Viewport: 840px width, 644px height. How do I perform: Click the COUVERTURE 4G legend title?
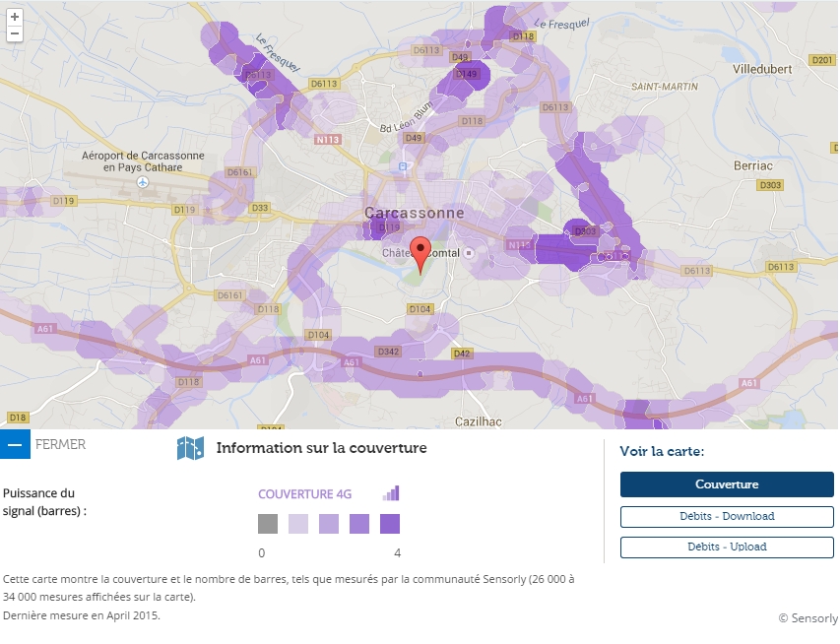click(305, 494)
